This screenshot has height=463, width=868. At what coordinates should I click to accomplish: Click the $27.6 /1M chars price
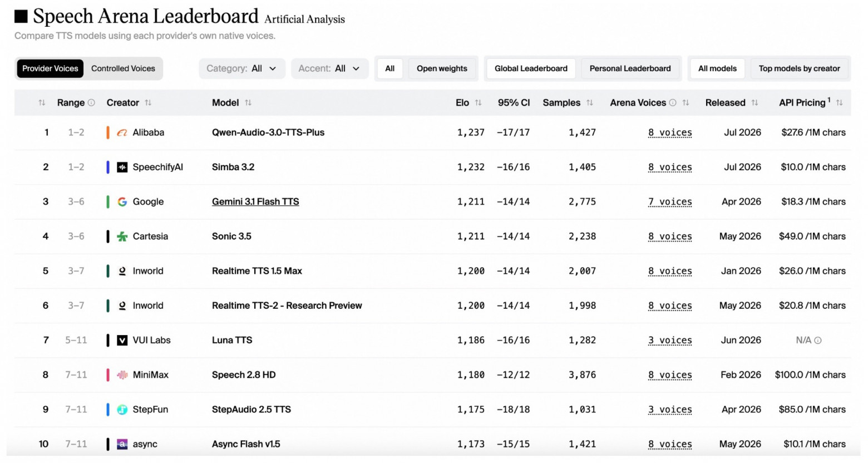click(813, 132)
